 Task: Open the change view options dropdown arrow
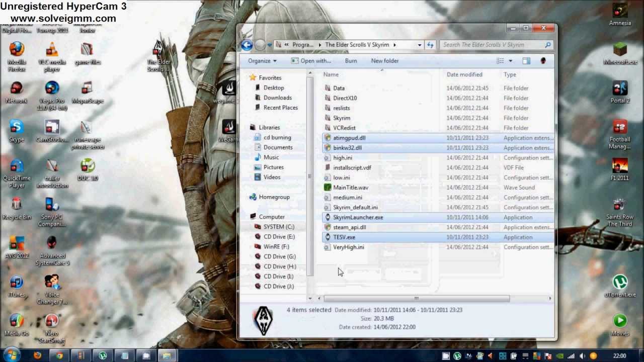click(510, 61)
